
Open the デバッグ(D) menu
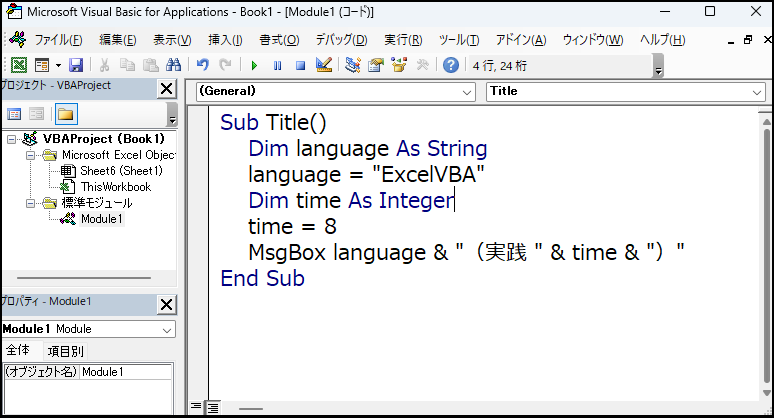342,40
